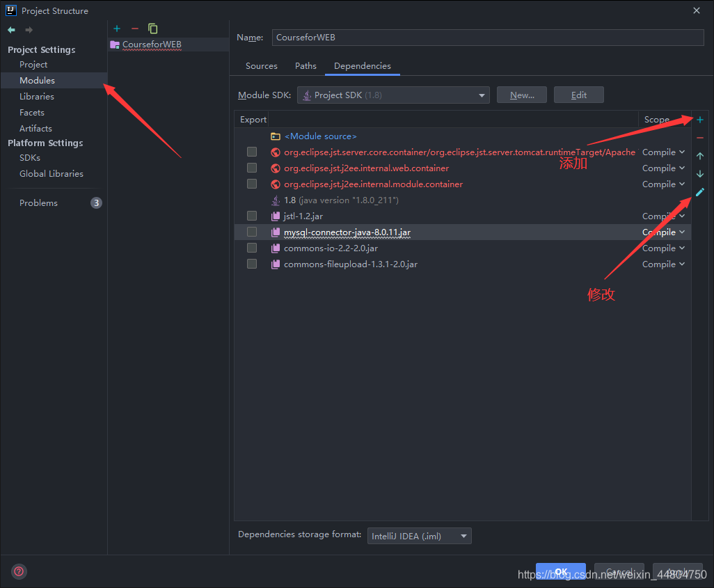Toggle export for j2ee.internal.module.container
The width and height of the screenshot is (714, 588).
point(252,184)
